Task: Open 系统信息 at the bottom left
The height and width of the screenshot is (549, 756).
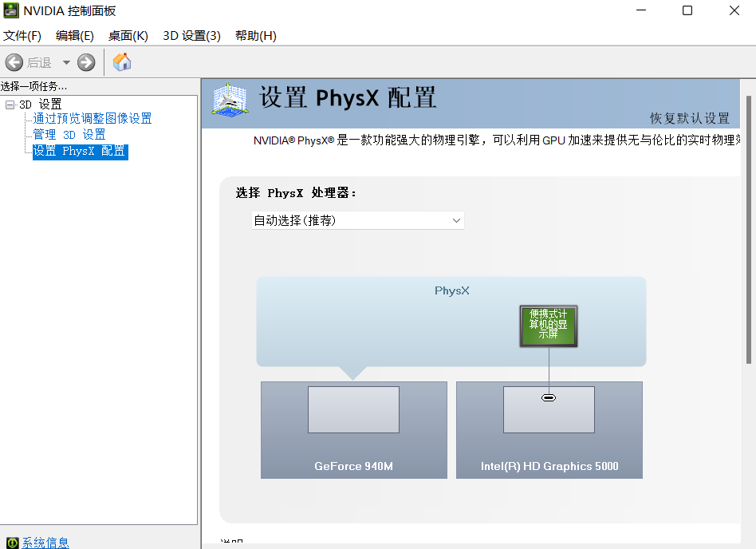Action: [x=45, y=542]
